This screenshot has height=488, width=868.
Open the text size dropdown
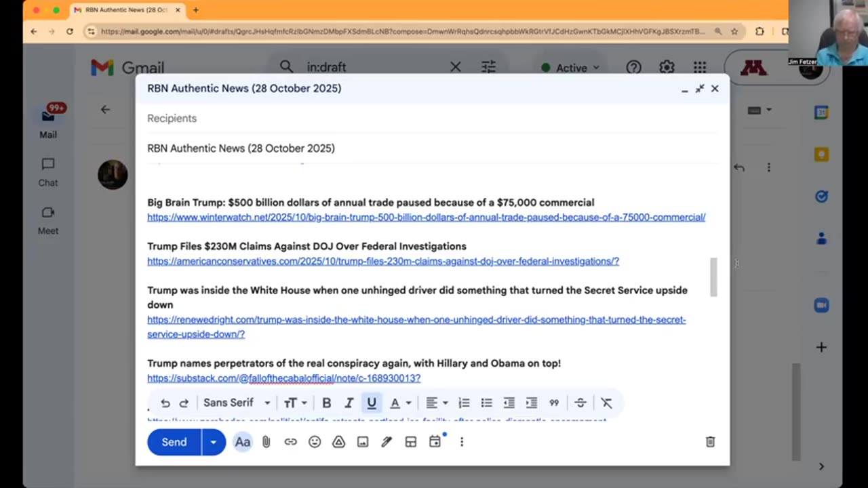295,403
